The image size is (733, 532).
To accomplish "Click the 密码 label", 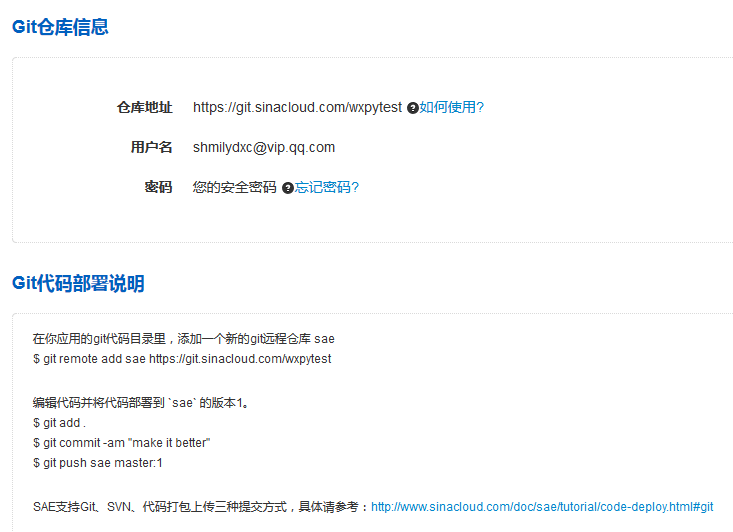I will (x=158, y=187).
